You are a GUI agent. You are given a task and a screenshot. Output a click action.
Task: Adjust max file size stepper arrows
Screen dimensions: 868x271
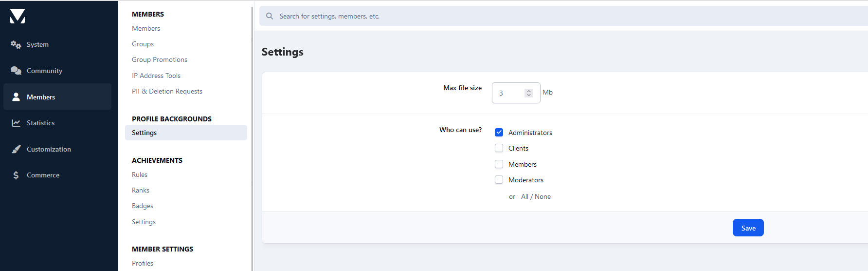coord(529,93)
